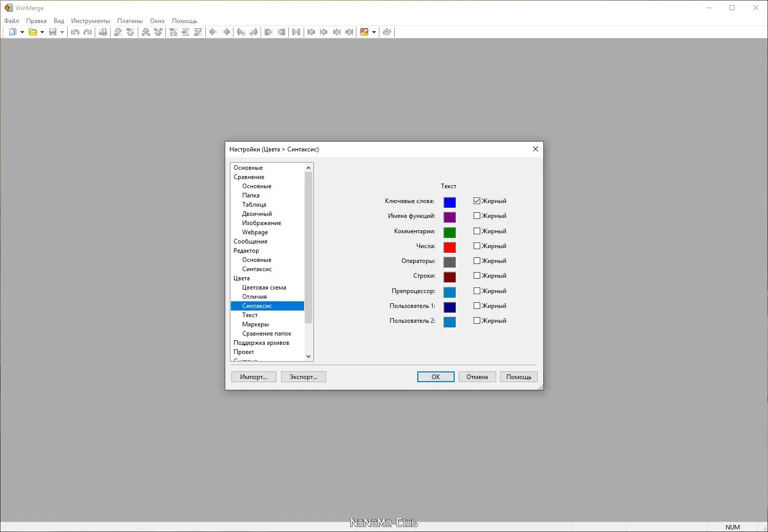768x532 pixels.
Task: Click the Open folder toolbar icon
Action: click(x=33, y=32)
